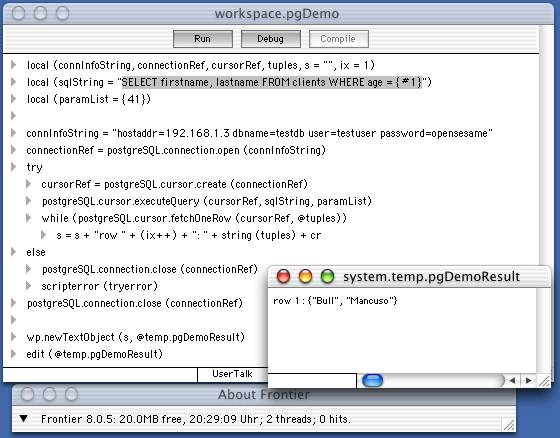This screenshot has width=560, height=438.
Task: Click the 'else' keyword line
Action: pos(36,252)
